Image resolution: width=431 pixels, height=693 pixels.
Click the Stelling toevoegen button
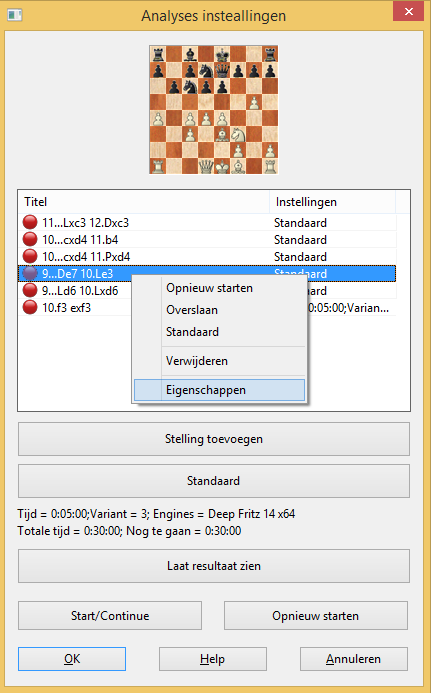click(x=214, y=439)
